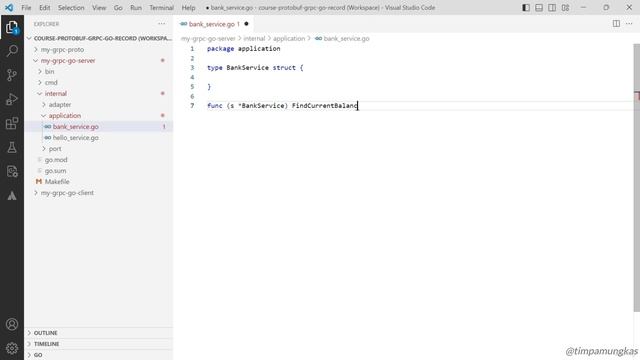Select the bank_service.go editor tab
The image size is (640, 360).
[215, 24]
